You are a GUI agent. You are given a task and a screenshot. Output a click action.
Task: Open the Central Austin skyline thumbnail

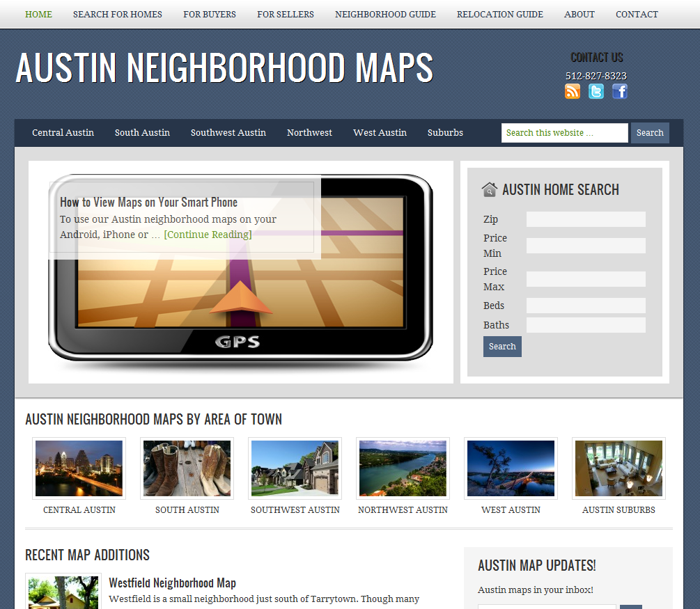pos(79,468)
